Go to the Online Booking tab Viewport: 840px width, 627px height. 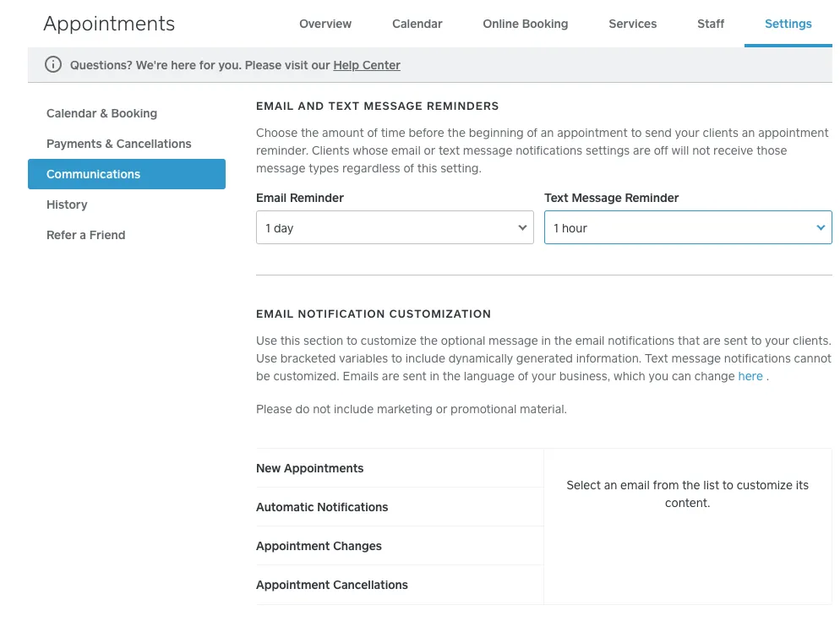coord(525,25)
